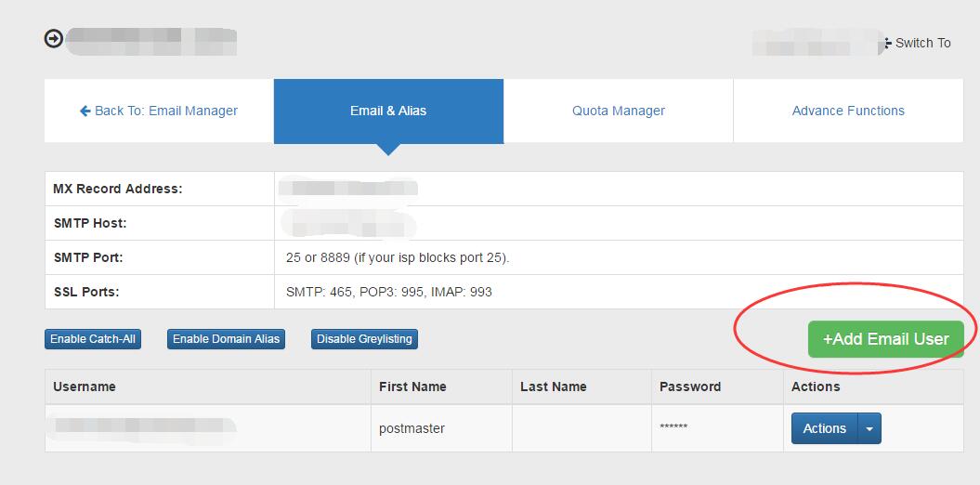
Task: Click the Switch To link text
Action: tap(922, 43)
